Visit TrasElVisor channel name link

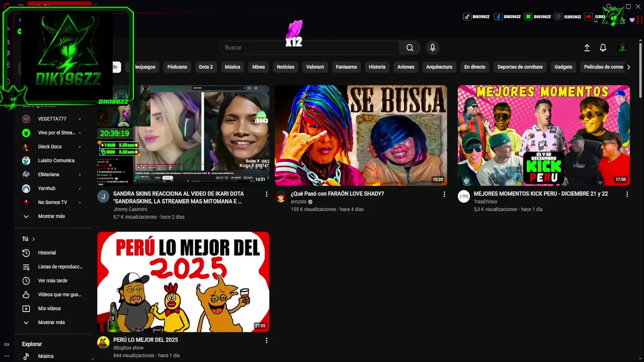coord(486,202)
